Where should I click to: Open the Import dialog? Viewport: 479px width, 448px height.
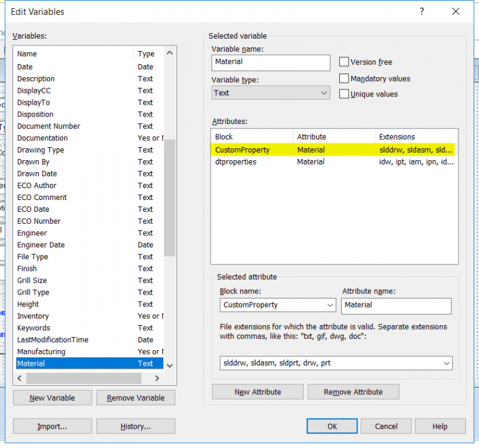52,426
